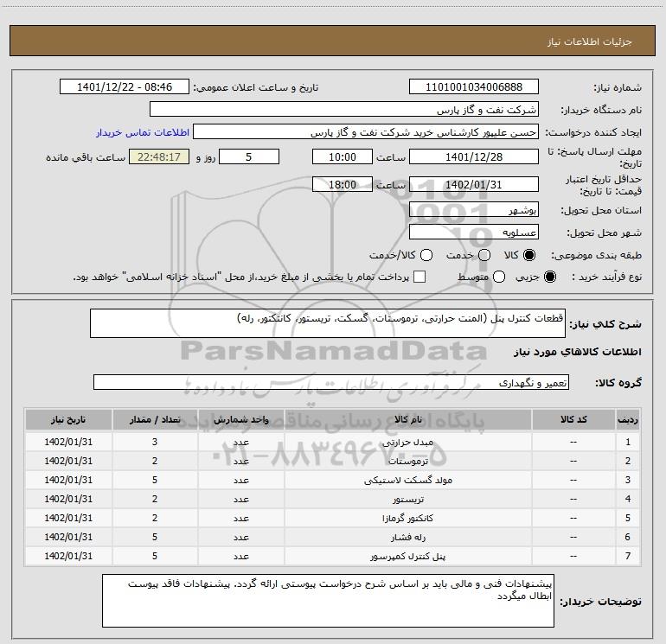Select the کالا/خدمت radio button

pyautogui.click(x=426, y=255)
